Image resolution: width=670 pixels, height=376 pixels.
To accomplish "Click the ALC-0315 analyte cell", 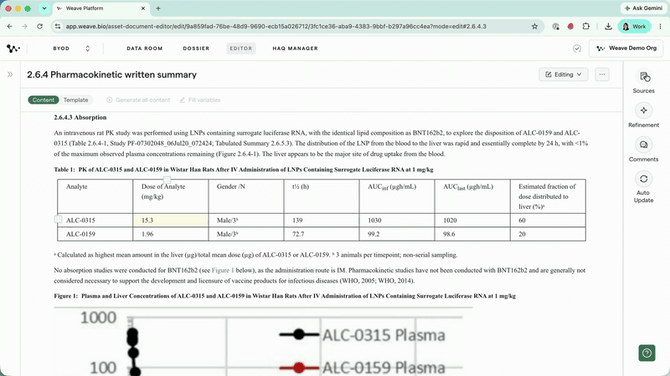I will tap(95, 220).
